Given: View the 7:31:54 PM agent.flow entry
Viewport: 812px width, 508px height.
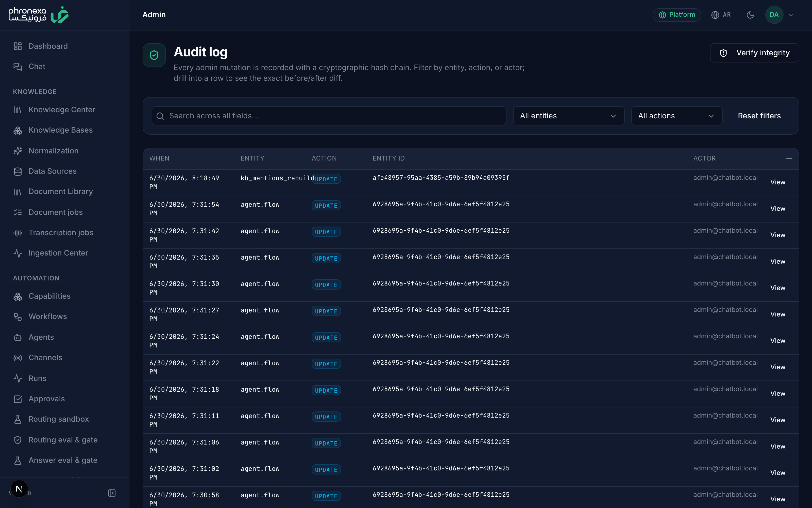Looking at the screenshot, I should (778, 209).
